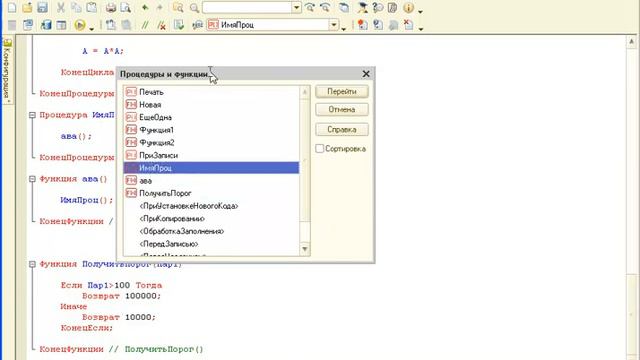Select ава in the procedures list
The height and width of the screenshot is (360, 640).
point(211,180)
